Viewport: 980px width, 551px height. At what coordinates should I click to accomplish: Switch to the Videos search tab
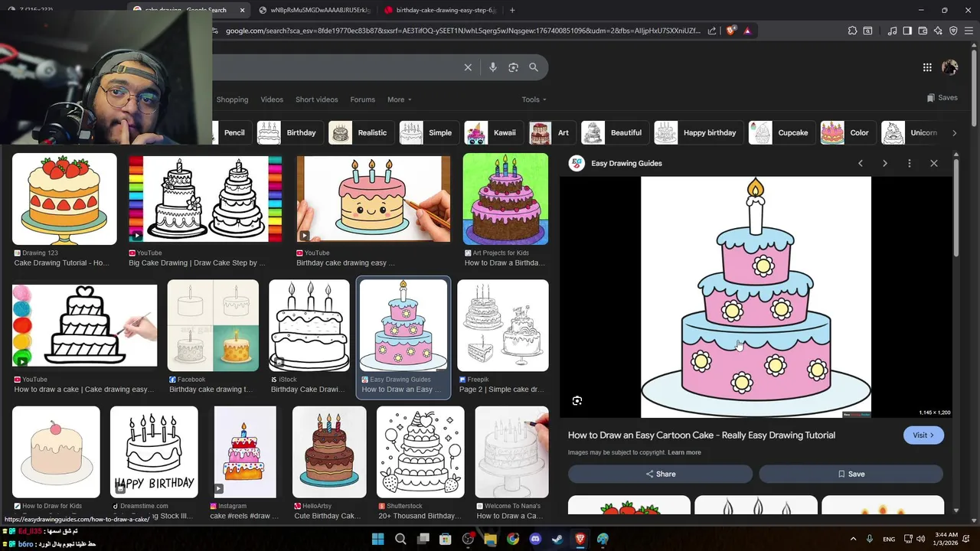pyautogui.click(x=272, y=99)
